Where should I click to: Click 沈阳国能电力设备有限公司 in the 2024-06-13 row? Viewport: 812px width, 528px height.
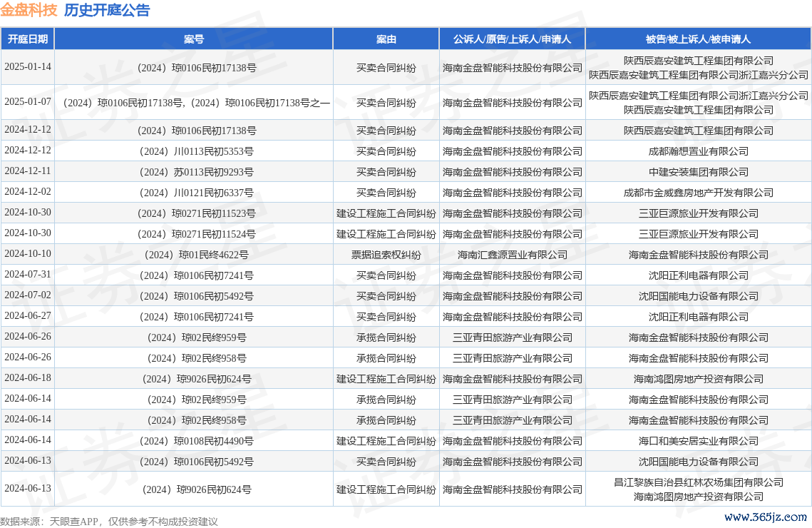(698, 462)
